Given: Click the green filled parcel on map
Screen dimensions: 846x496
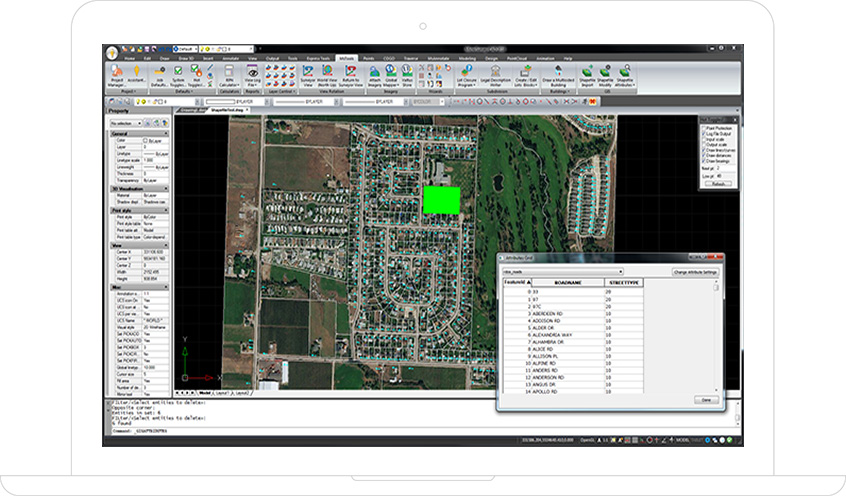Looking at the screenshot, I should pos(441,200).
